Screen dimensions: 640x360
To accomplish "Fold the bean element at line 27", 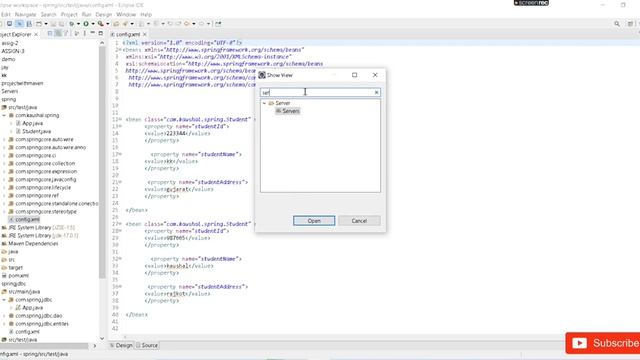I will [x=120, y=224].
